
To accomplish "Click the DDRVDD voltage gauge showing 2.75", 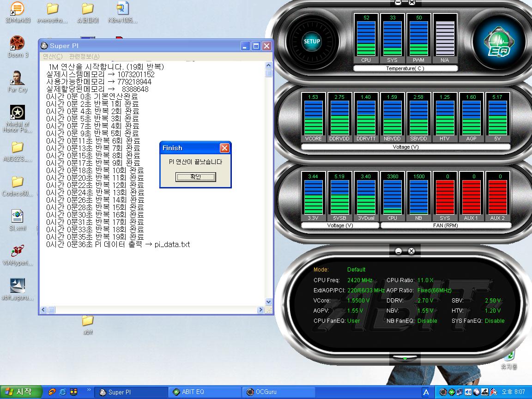I will [x=339, y=117].
